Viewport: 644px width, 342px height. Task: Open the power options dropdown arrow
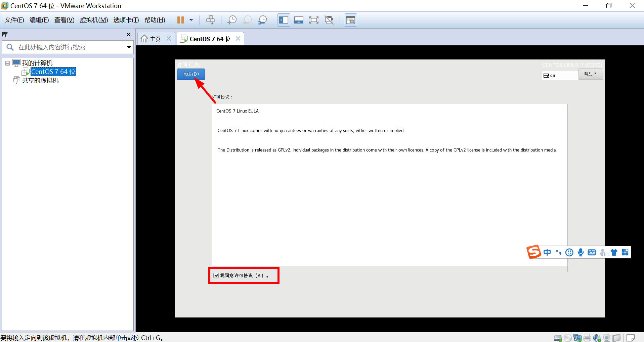191,20
